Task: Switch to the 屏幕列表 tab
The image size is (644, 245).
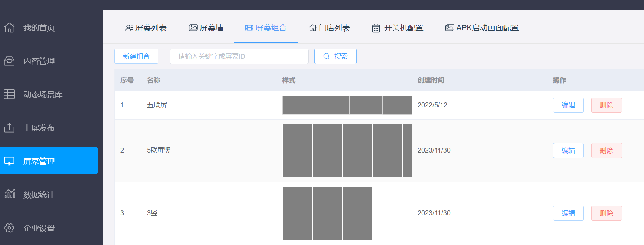Action: click(146, 28)
